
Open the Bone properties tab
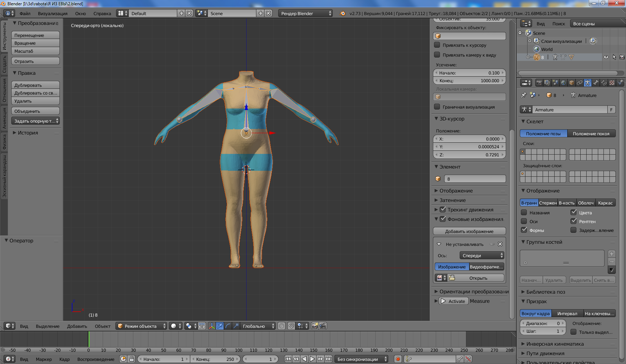point(595,83)
